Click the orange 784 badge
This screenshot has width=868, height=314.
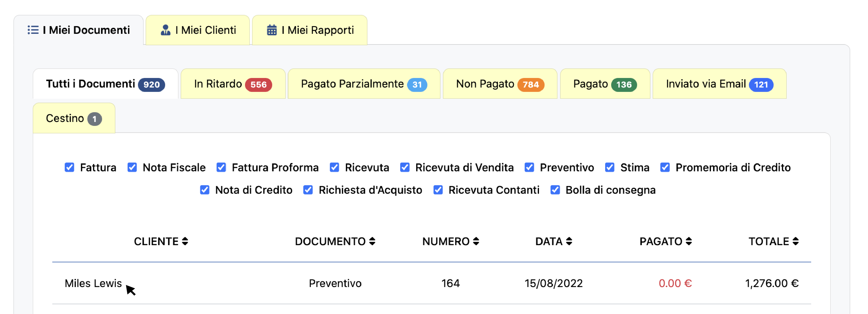(531, 85)
